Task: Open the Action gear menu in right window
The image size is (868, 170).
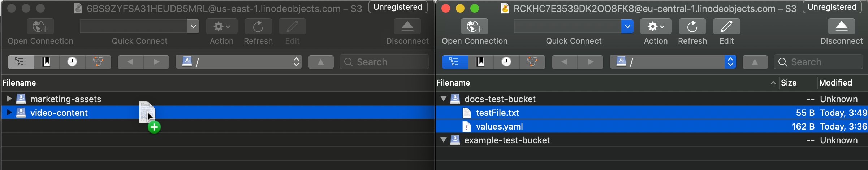Action: click(656, 27)
